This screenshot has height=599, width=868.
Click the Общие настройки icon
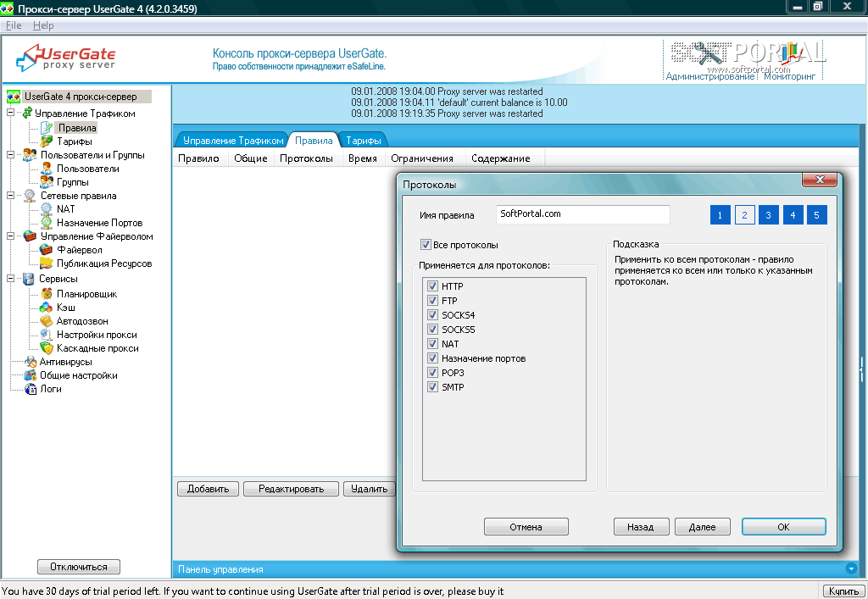pyautogui.click(x=31, y=375)
